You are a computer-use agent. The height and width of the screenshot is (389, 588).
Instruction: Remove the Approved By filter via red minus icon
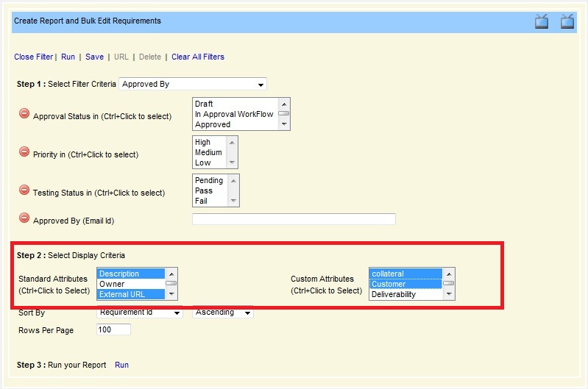tap(24, 218)
